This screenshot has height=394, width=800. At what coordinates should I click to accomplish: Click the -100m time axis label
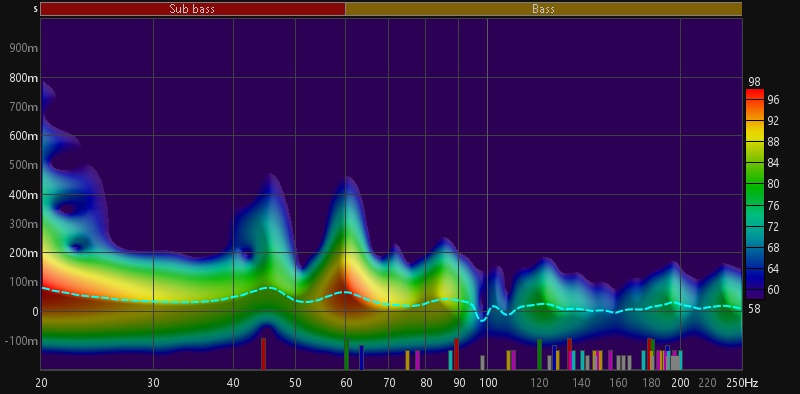click(x=22, y=340)
